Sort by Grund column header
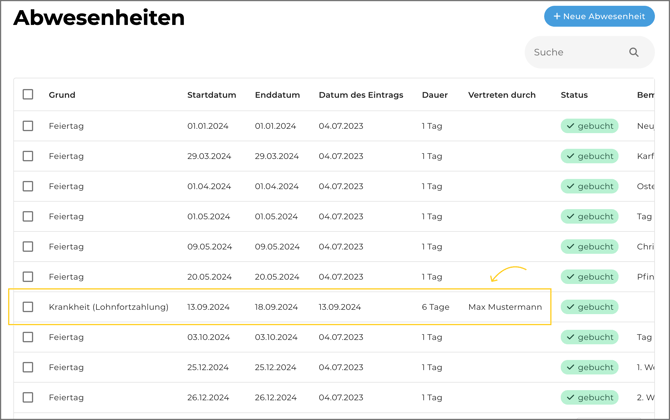The width and height of the screenshot is (670, 420). pos(62,95)
